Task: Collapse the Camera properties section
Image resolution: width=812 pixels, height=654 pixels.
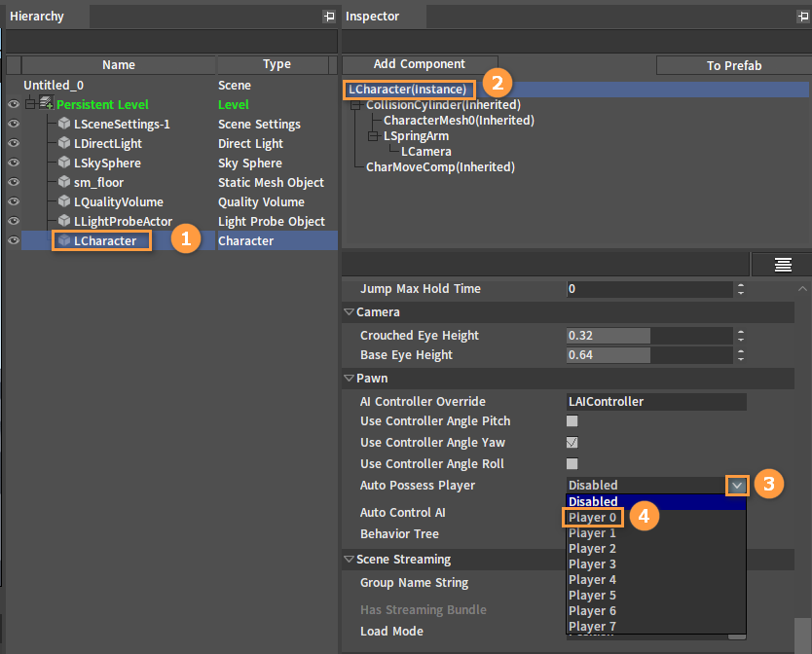Action: click(x=350, y=312)
